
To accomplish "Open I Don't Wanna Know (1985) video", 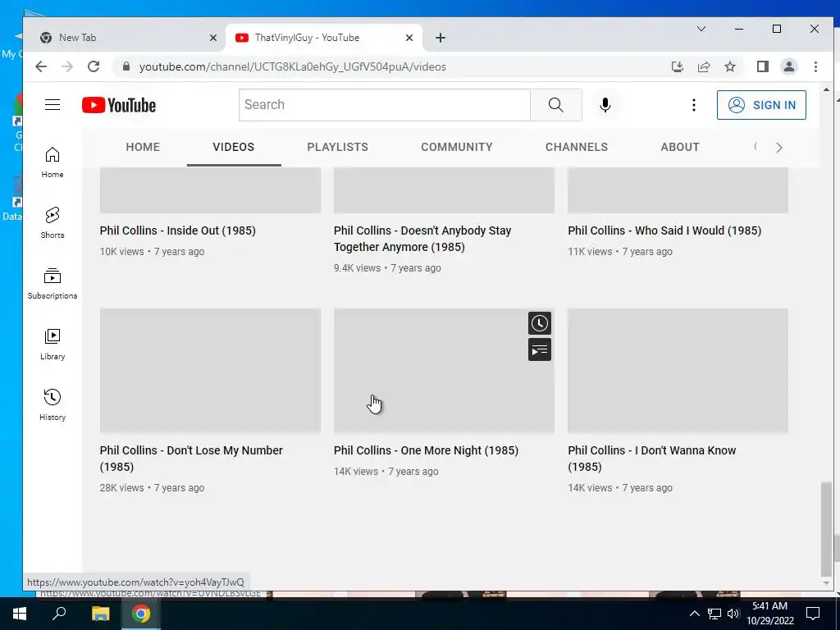I will tap(652, 458).
